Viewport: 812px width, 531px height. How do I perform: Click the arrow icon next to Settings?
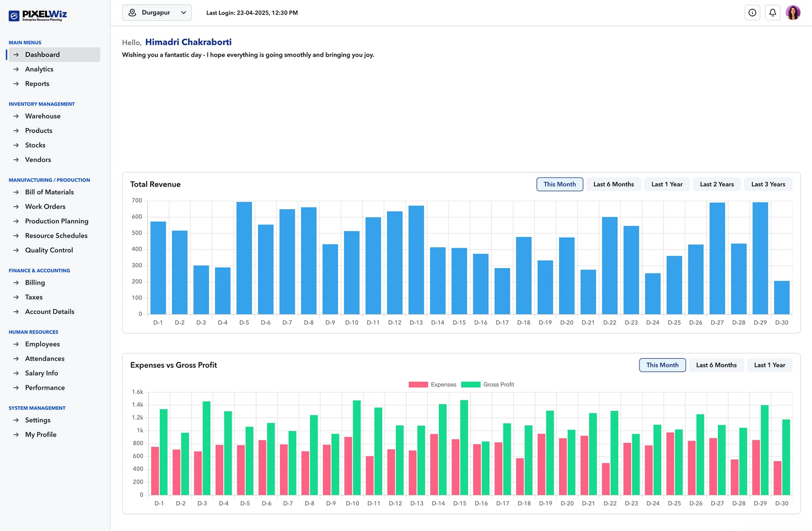(16, 420)
